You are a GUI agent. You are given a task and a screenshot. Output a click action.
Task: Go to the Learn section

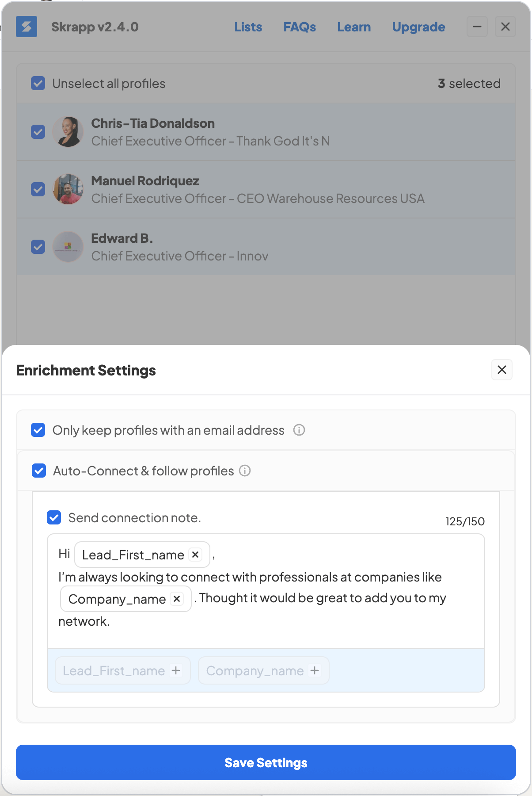coord(354,27)
